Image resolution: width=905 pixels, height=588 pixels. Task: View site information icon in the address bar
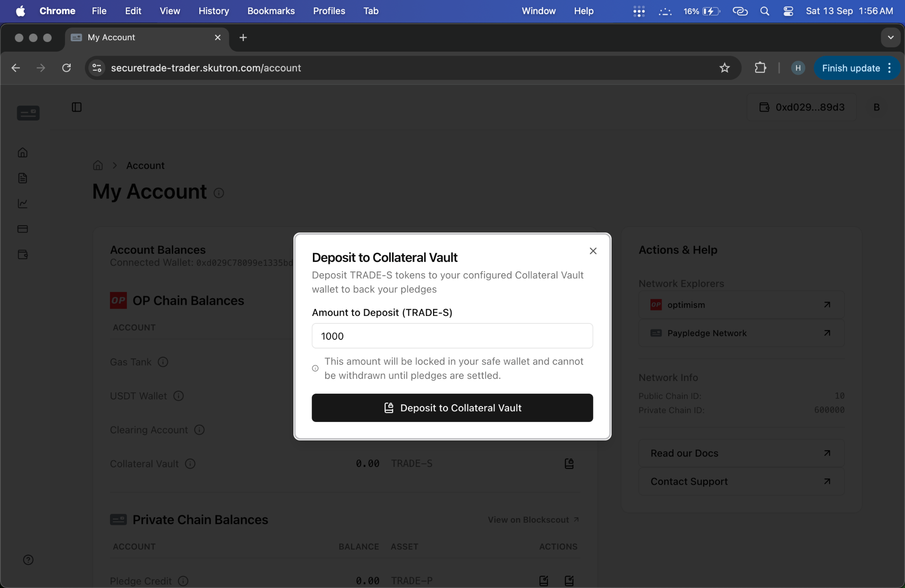97,68
